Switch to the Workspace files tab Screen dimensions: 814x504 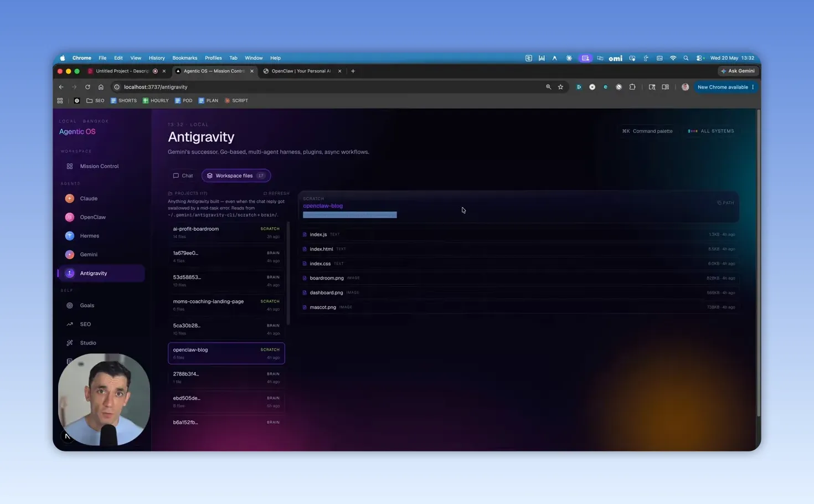coord(236,176)
